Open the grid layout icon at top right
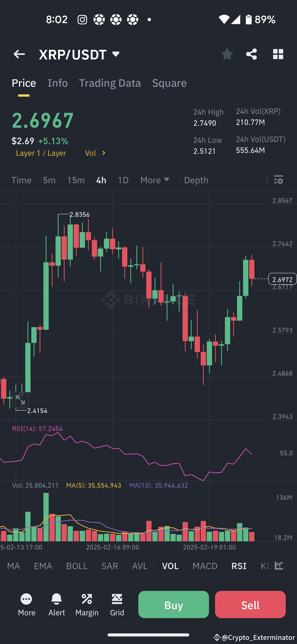Screen dimensions: 297x644 tap(278, 54)
